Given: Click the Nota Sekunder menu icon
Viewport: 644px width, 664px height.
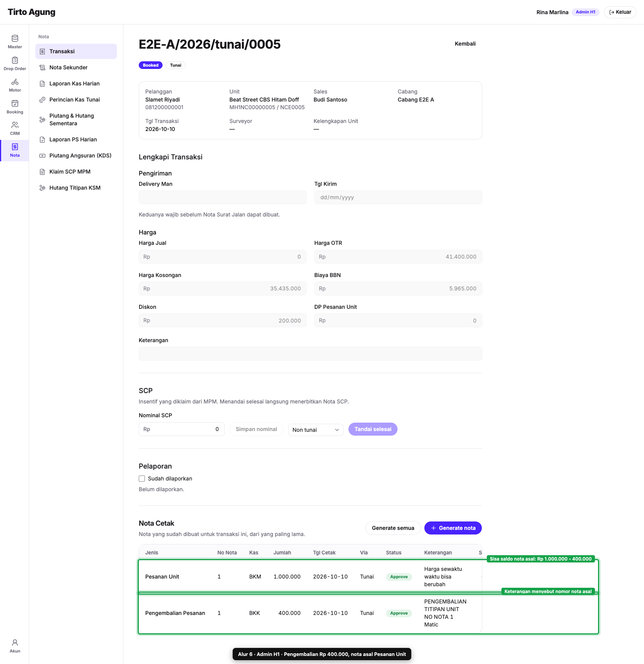Looking at the screenshot, I should click(x=43, y=67).
